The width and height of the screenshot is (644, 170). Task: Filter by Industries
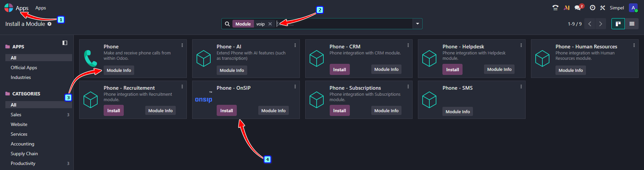point(39,77)
